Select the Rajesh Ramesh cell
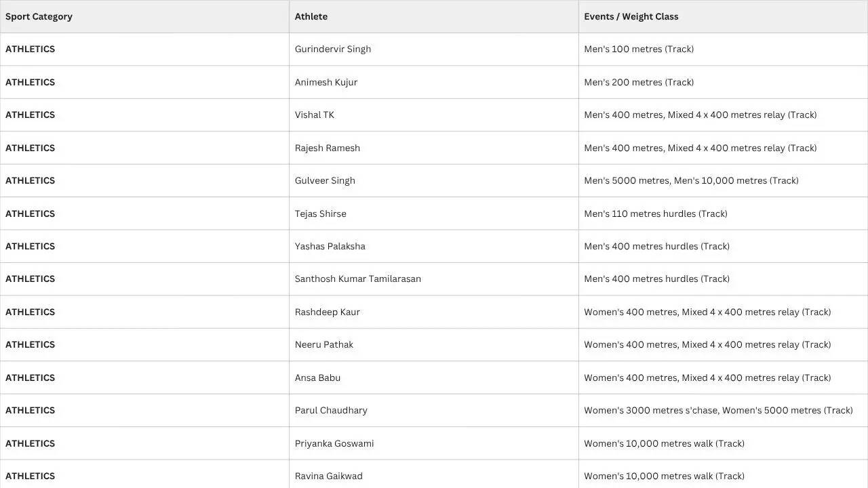 pyautogui.click(x=434, y=148)
